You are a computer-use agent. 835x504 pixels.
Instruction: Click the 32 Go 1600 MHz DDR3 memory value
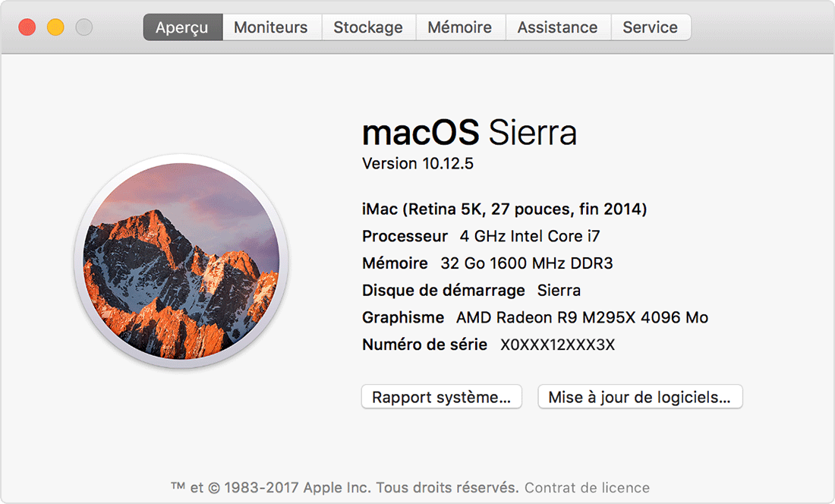pos(526,263)
